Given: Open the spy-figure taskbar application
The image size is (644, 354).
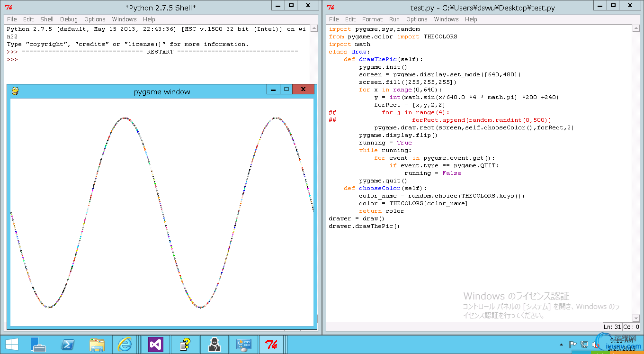Looking at the screenshot, I should pyautogui.click(x=214, y=344).
